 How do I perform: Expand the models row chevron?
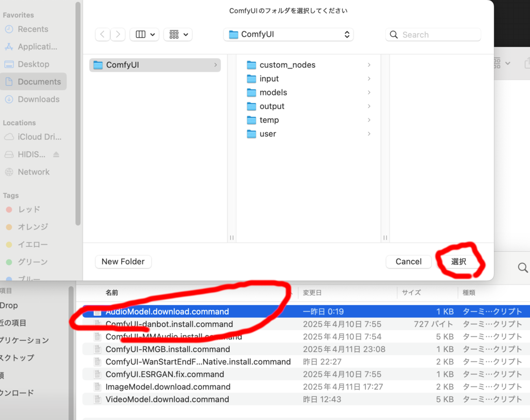click(369, 93)
